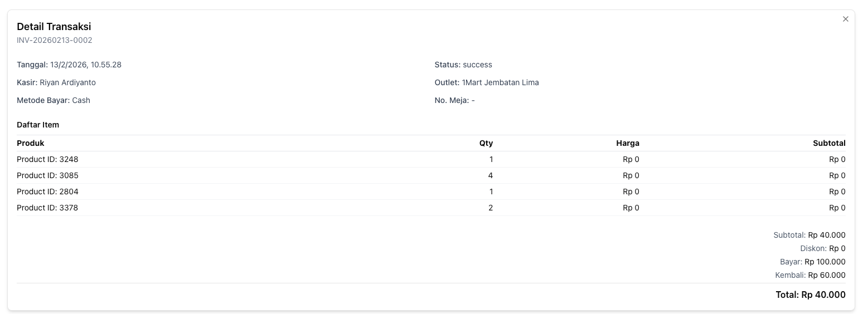Click the outlet name 1Mart Jembatan Lima
This screenshot has width=868, height=314.
tap(500, 82)
